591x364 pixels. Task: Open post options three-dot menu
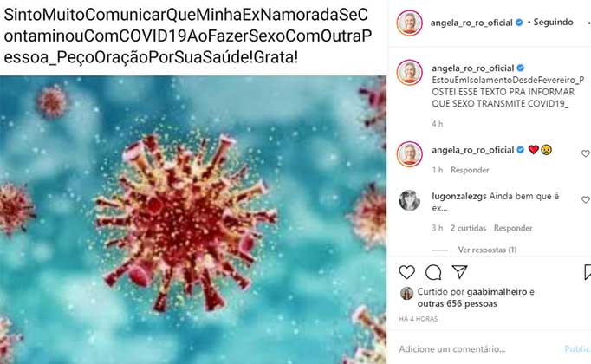588,23
